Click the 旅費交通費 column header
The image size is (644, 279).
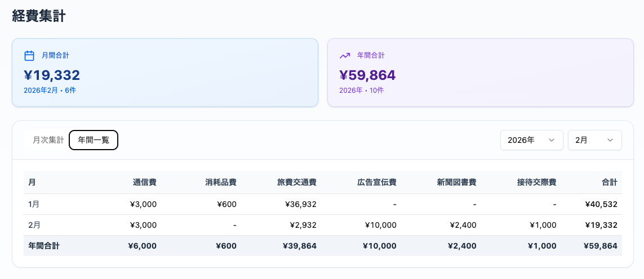297,182
